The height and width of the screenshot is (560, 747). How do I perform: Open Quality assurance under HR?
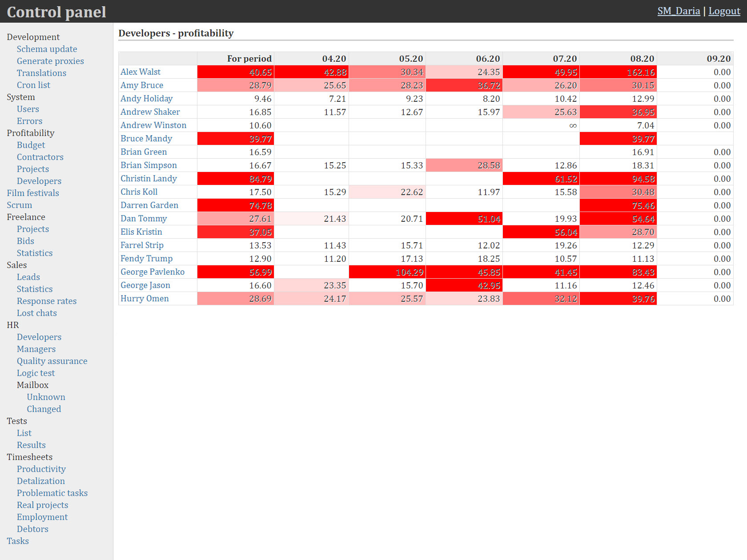pos(52,361)
